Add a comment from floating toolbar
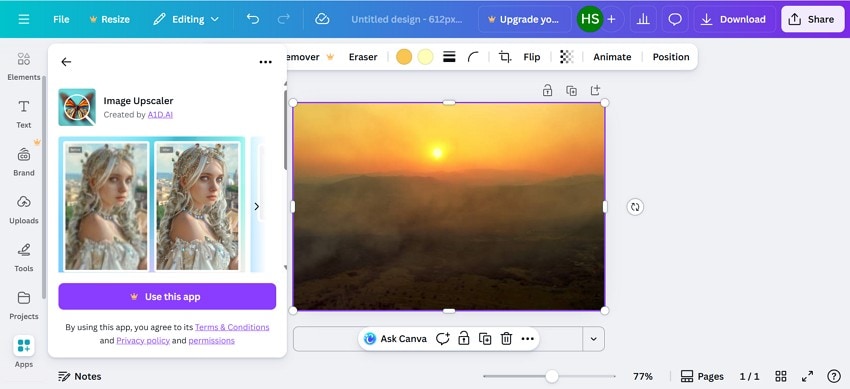The width and height of the screenshot is (850, 389). click(443, 339)
